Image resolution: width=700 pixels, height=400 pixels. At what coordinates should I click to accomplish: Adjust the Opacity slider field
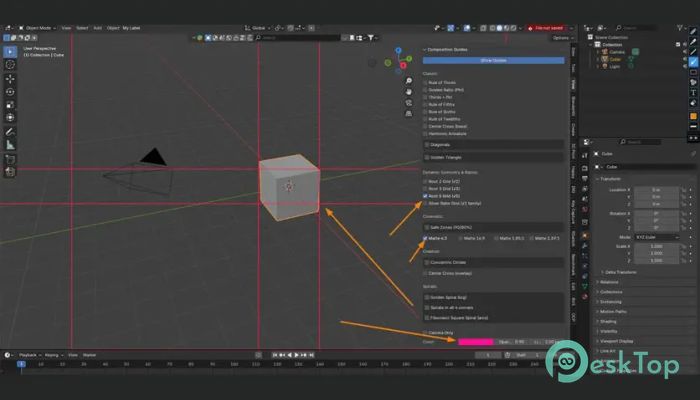[512, 342]
